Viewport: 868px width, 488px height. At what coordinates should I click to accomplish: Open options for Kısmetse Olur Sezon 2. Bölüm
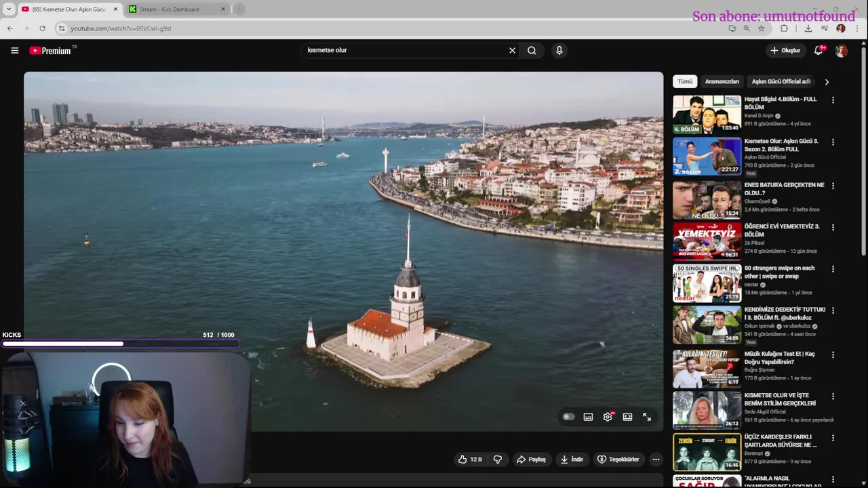pyautogui.click(x=833, y=142)
